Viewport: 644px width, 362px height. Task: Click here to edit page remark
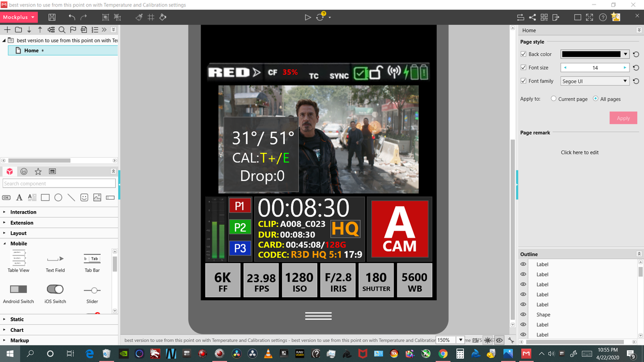580,152
